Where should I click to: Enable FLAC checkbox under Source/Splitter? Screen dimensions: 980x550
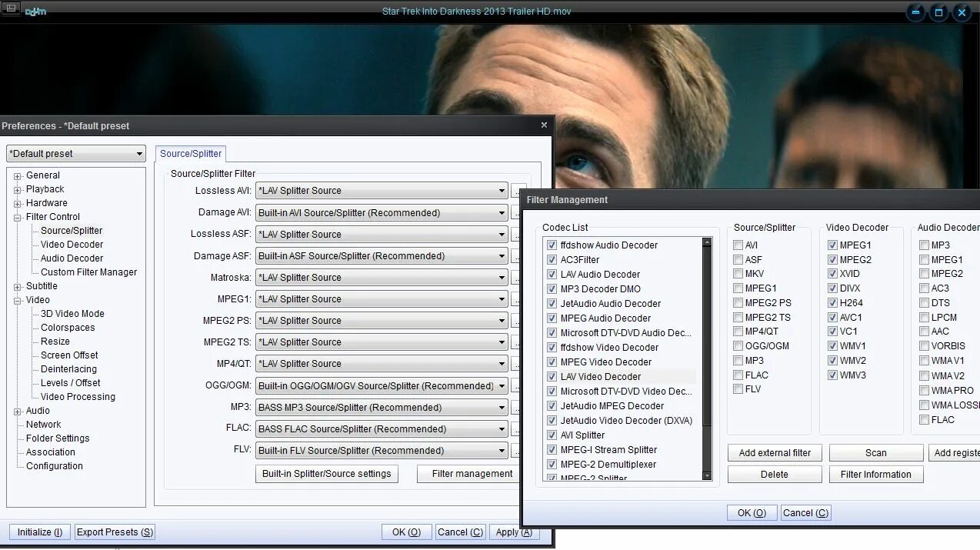pos(738,375)
